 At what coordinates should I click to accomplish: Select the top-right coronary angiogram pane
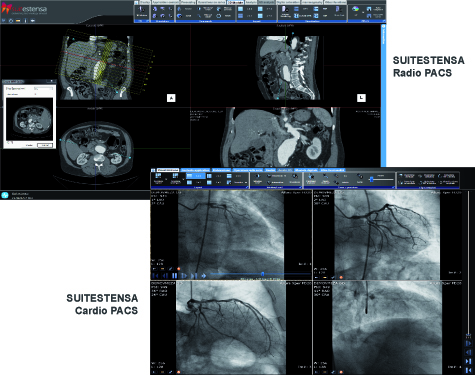pos(387,235)
